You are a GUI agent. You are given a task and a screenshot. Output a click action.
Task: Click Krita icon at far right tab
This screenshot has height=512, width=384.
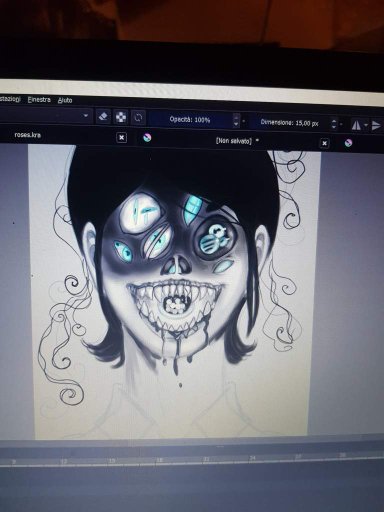click(x=348, y=144)
